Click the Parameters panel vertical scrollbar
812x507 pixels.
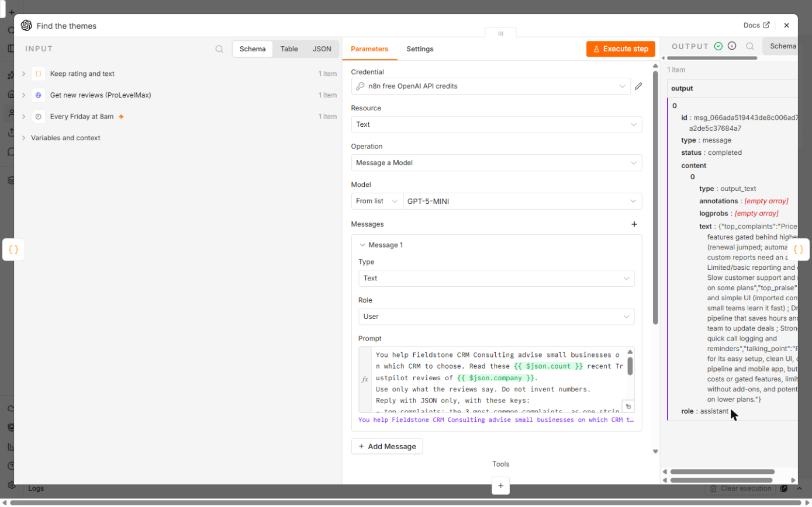click(655, 199)
